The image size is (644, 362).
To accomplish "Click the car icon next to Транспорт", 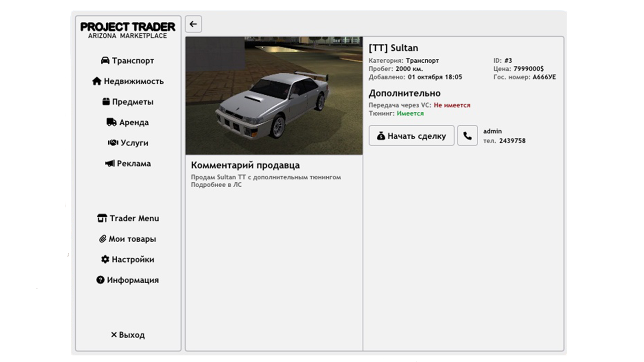I will click(105, 60).
